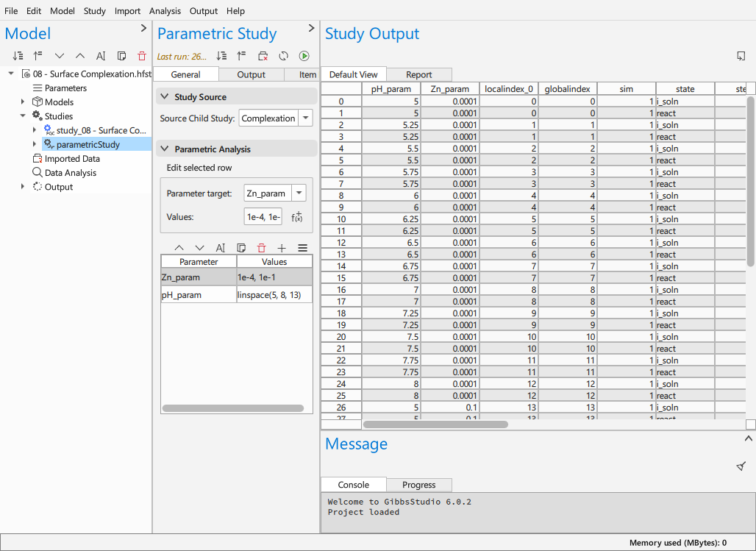Open the Output tab in Parametric Study

(x=252, y=75)
